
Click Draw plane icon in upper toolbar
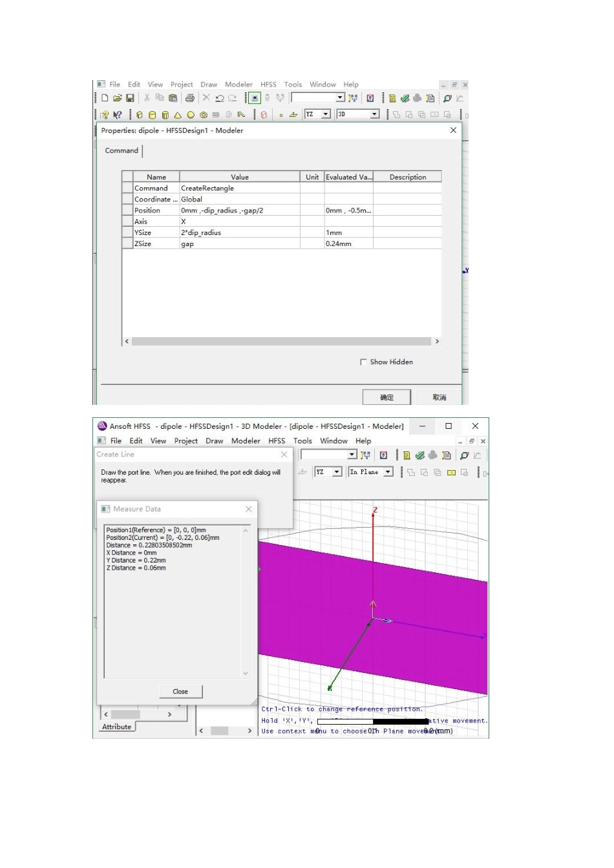293,115
